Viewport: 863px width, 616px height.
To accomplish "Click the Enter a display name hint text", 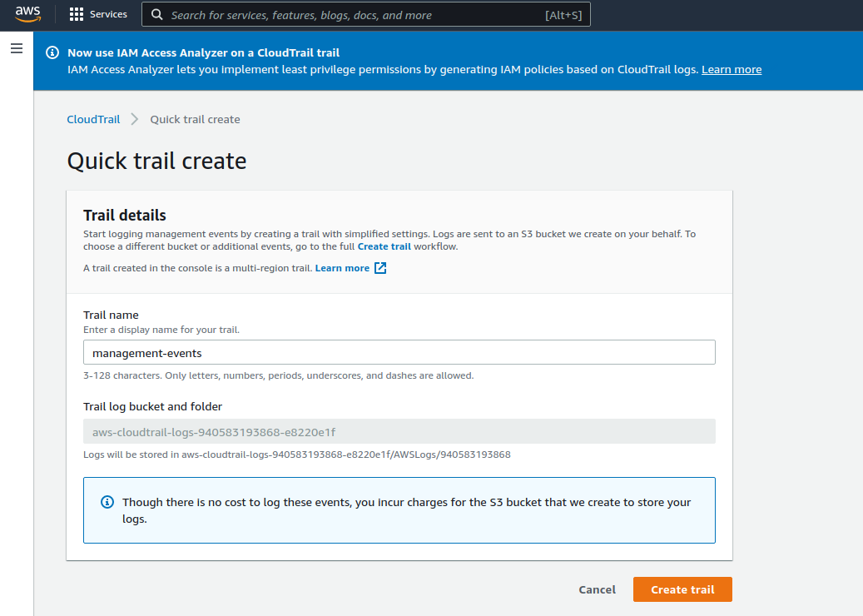I will pyautogui.click(x=161, y=330).
